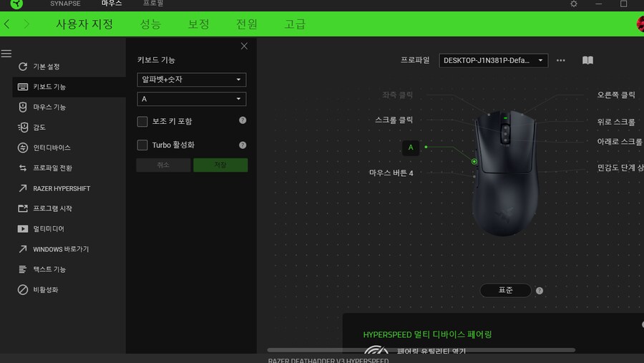644x363 pixels.
Task: Switch to 고급 tab
Action: tap(295, 24)
